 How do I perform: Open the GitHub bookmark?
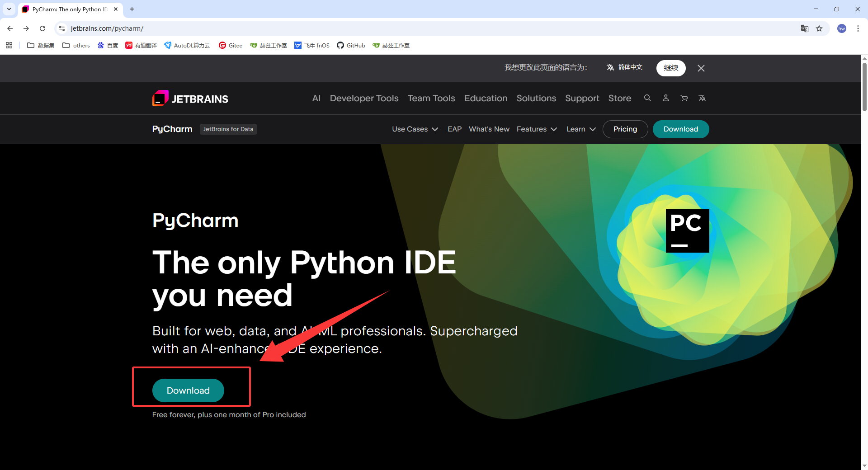tap(351, 45)
